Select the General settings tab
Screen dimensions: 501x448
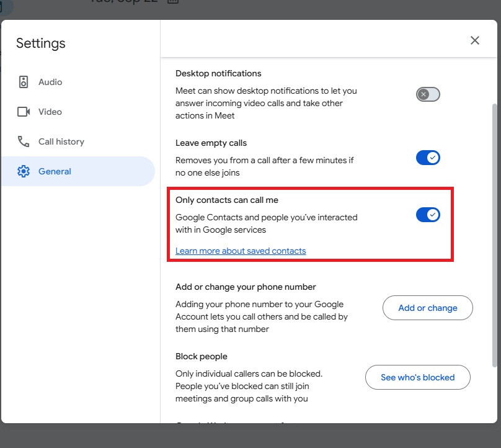[x=78, y=171]
